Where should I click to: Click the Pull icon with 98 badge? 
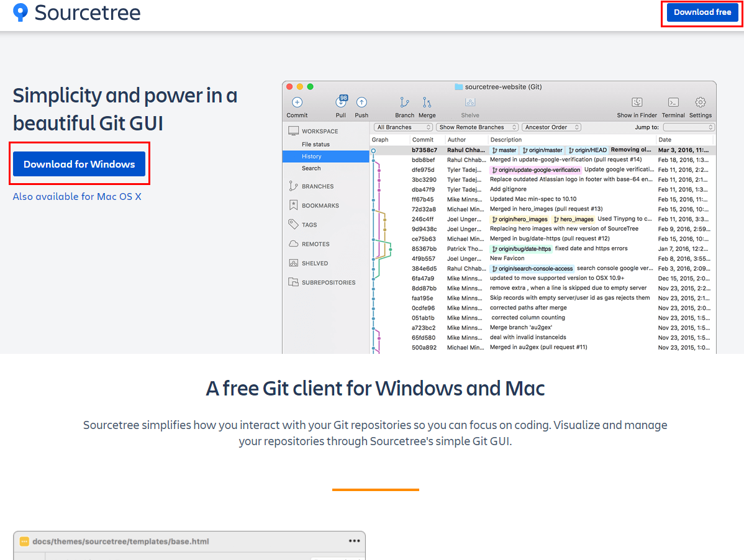[341, 101]
